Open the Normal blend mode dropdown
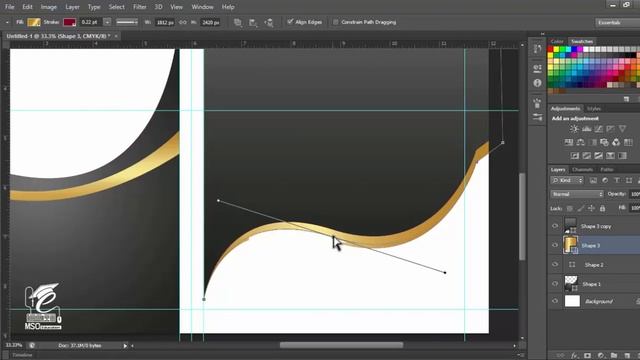Viewport: 640px width, 360px height. [577, 194]
